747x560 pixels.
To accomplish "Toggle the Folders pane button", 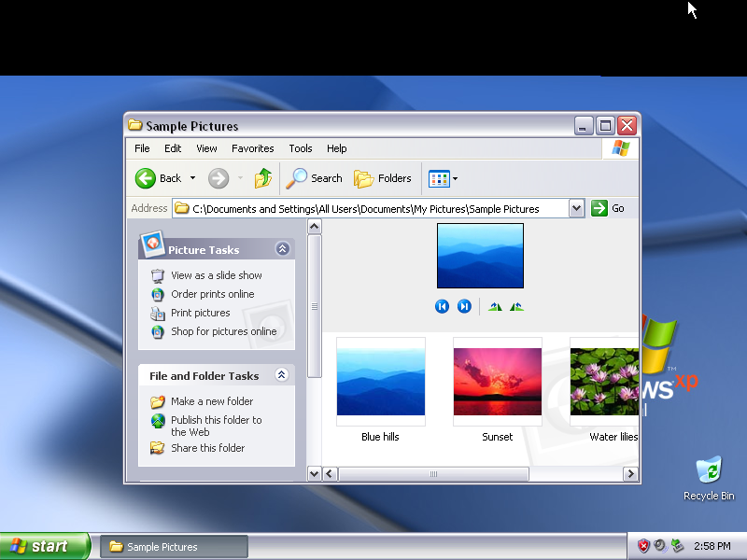I will point(383,178).
